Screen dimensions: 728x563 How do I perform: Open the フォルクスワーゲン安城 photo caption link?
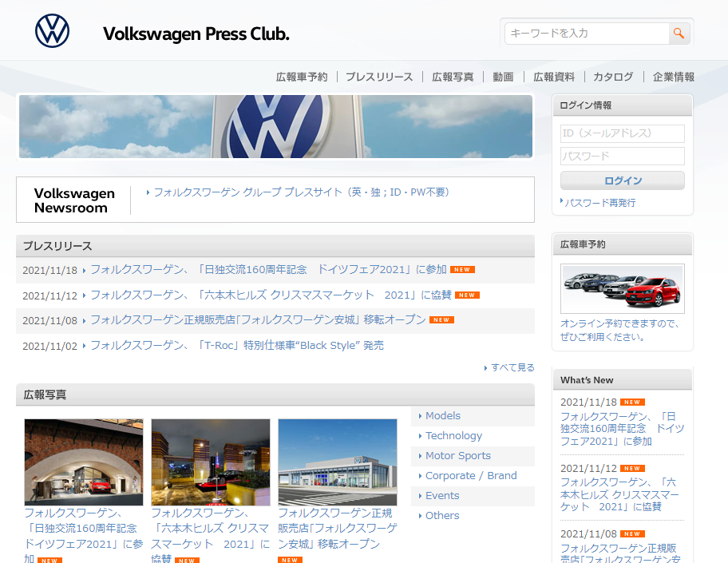coord(338,529)
